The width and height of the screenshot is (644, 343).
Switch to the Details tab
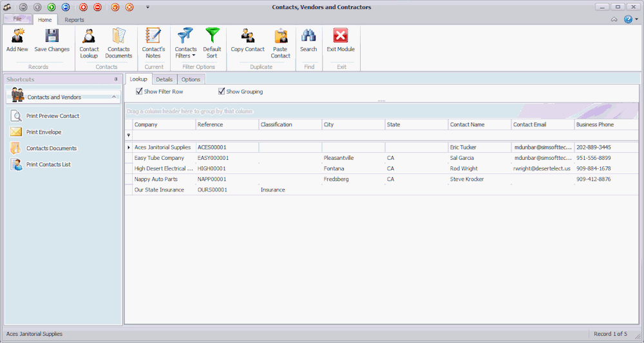point(164,79)
